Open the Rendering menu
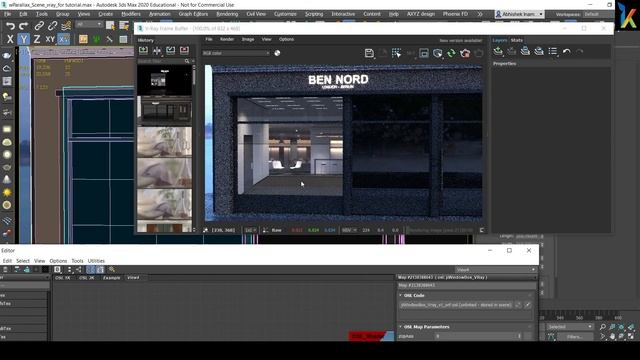The image size is (640, 360). click(x=227, y=14)
